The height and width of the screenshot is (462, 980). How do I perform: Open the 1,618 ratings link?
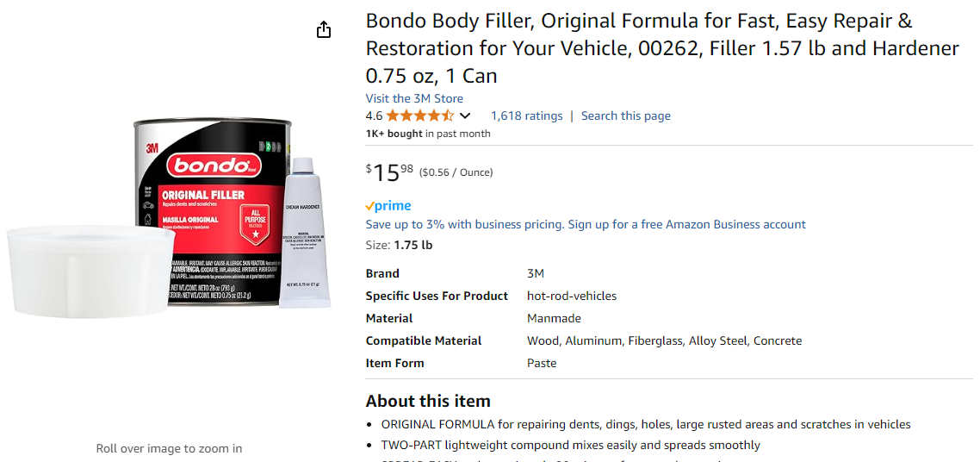526,115
